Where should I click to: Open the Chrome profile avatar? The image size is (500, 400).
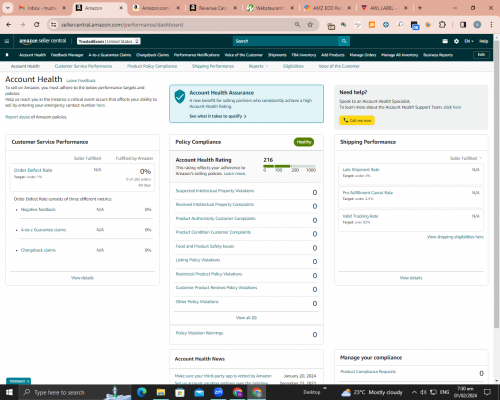coord(477,25)
